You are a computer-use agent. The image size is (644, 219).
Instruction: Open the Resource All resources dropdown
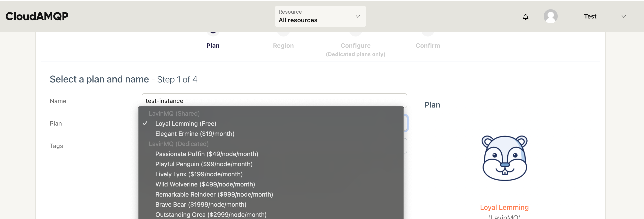pos(320,16)
